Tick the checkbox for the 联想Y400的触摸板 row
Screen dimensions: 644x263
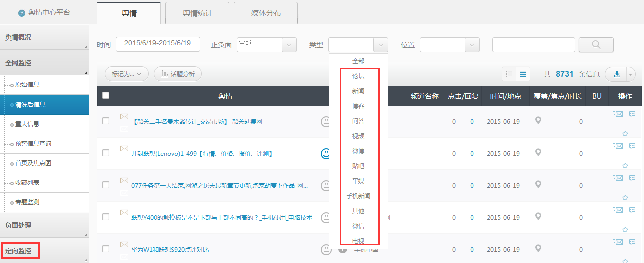click(106, 217)
